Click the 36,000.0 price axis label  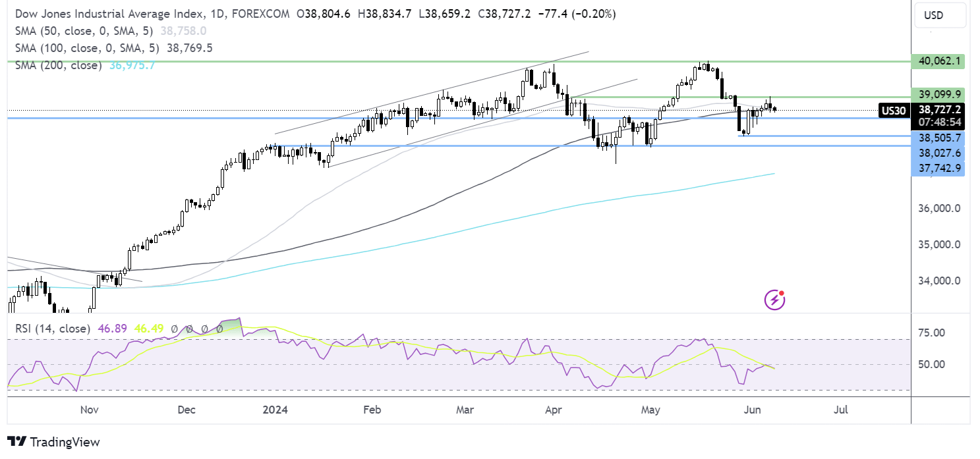pos(939,208)
